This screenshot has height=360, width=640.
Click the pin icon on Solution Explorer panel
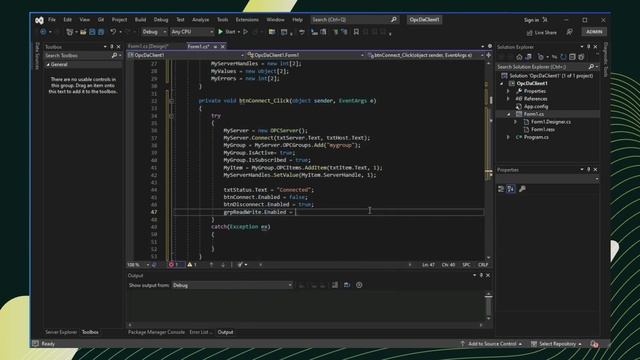click(588, 47)
